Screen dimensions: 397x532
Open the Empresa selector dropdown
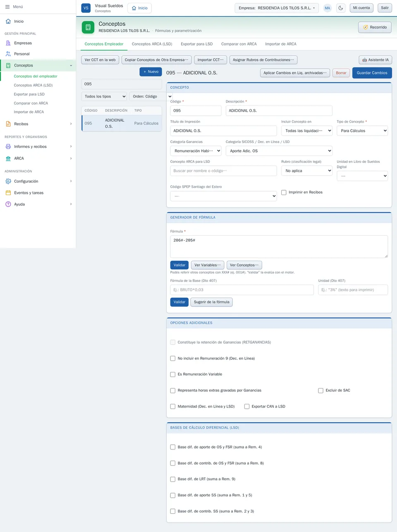pyautogui.click(x=277, y=8)
